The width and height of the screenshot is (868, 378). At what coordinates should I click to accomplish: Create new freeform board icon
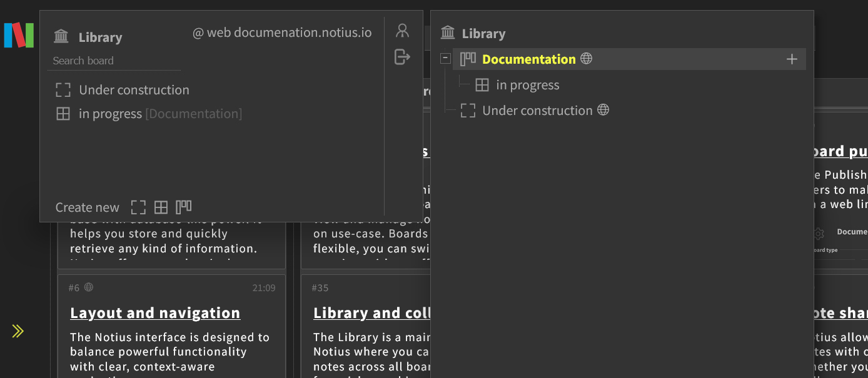coord(138,207)
